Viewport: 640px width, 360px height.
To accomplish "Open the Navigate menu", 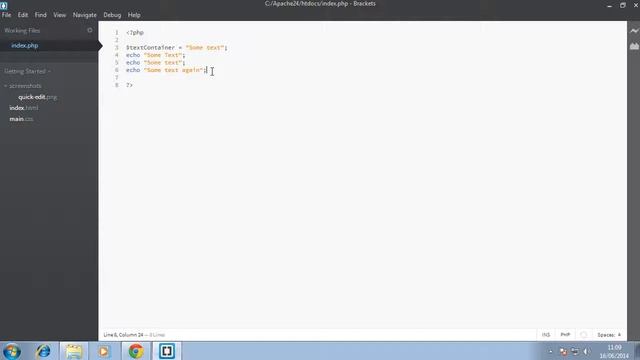I will click(84, 15).
